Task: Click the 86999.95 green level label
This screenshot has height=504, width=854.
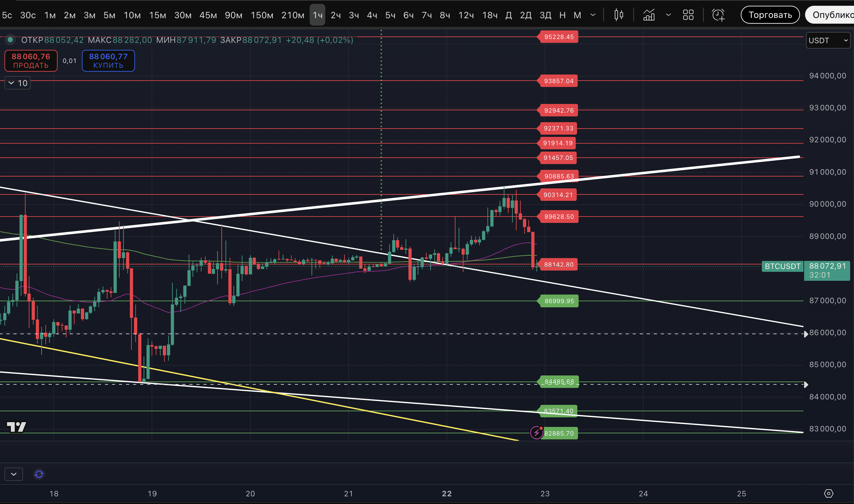Action: [x=559, y=301]
